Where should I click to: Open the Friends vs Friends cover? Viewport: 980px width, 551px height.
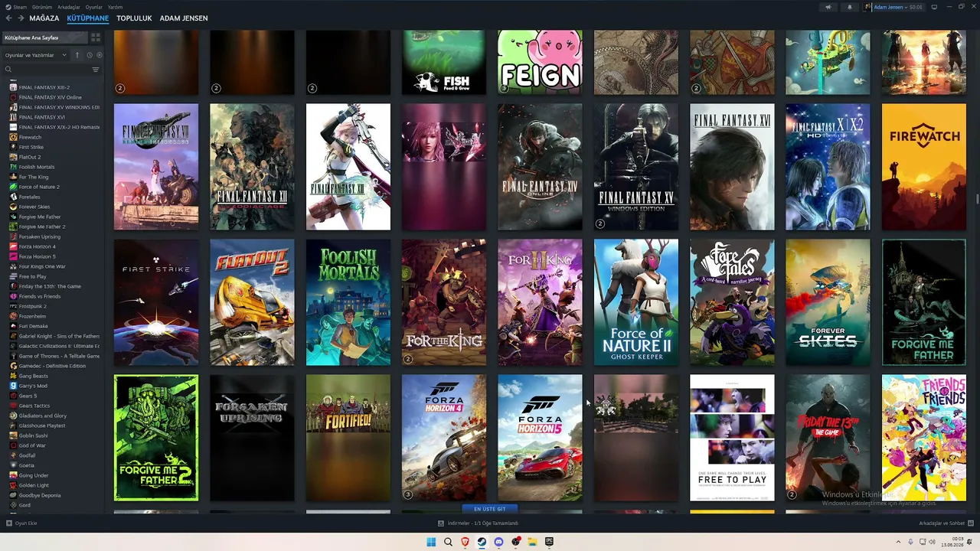[923, 438]
